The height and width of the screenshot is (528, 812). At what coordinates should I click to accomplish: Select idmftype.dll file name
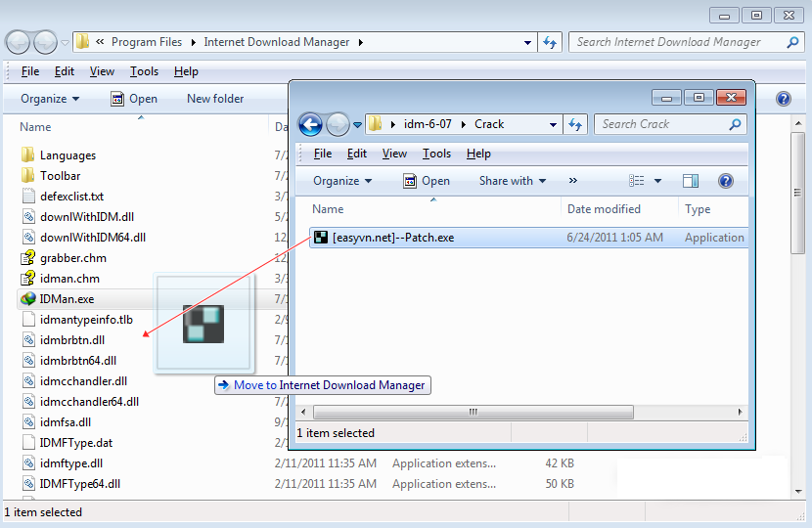[71, 463]
